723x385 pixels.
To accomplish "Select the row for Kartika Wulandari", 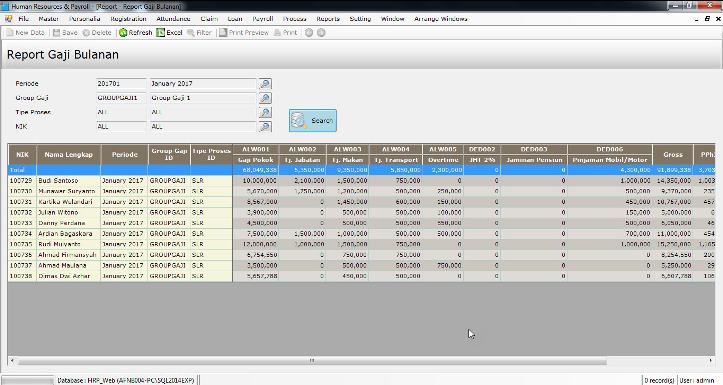I will [362, 202].
